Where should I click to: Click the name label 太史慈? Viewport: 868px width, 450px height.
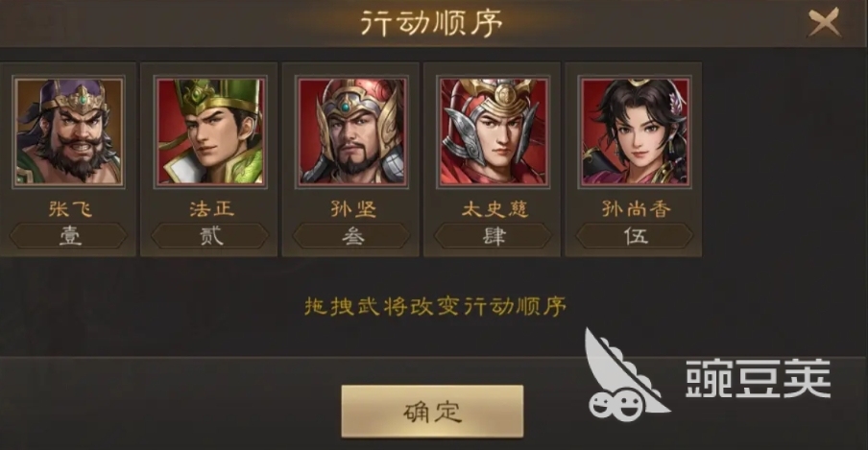point(494,208)
